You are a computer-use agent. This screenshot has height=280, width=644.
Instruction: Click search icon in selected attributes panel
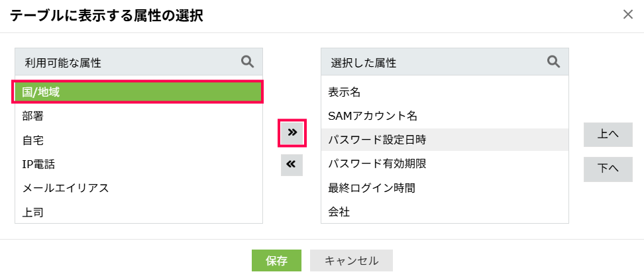[x=553, y=62]
